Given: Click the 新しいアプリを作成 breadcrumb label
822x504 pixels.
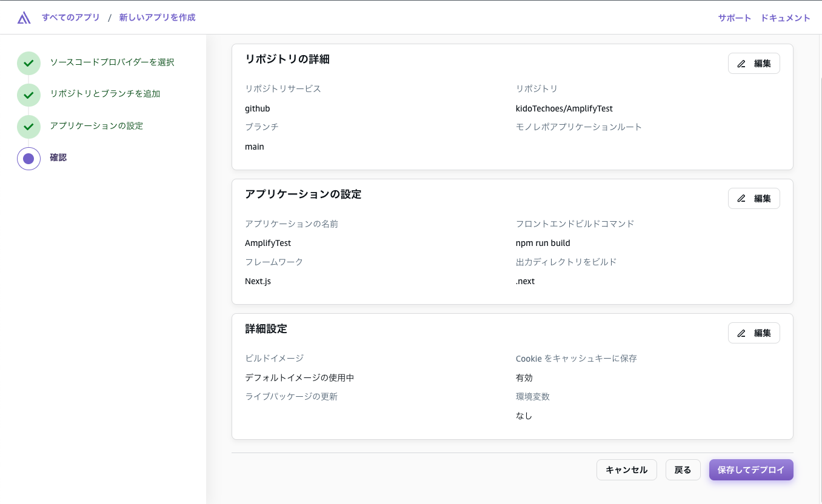Looking at the screenshot, I should click(157, 18).
